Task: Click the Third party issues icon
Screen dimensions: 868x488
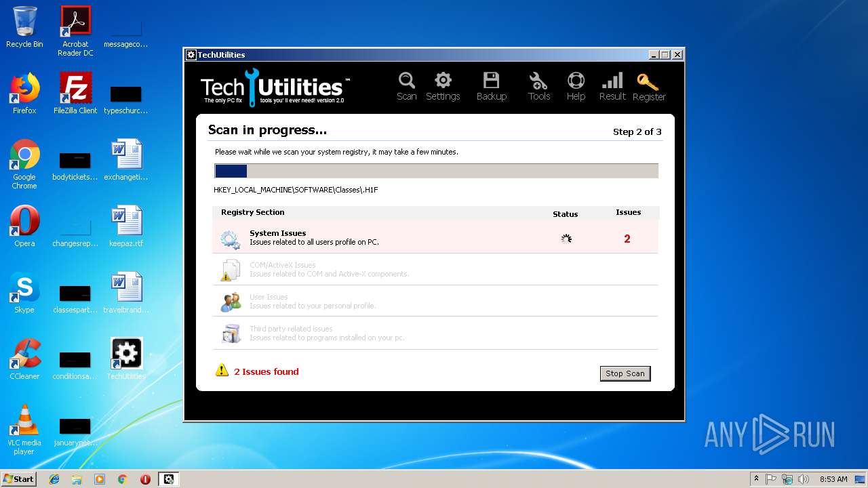Action: 231,333
